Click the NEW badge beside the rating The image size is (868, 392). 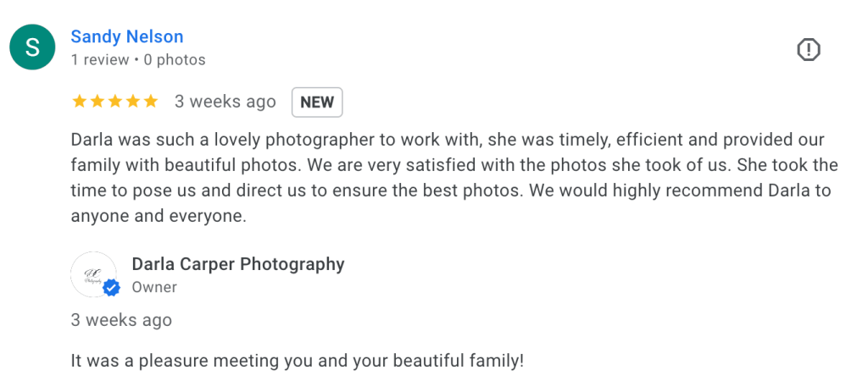317,102
